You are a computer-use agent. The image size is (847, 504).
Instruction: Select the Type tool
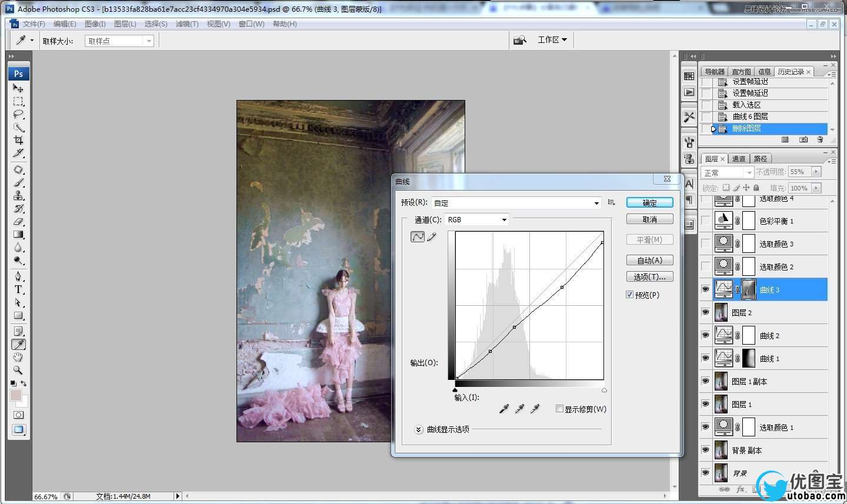point(18,289)
